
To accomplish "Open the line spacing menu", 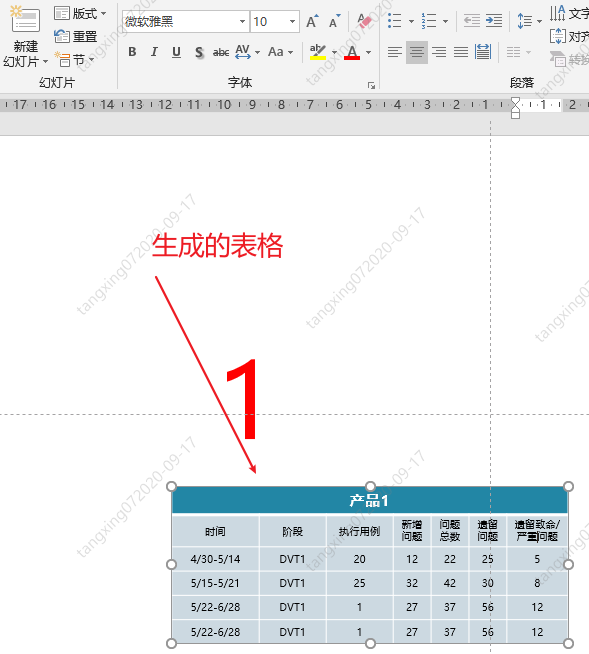I will pyautogui.click(x=529, y=20).
